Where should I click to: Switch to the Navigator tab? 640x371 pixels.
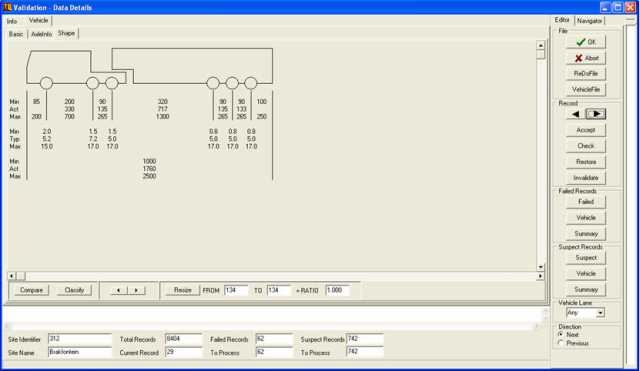[x=589, y=21]
